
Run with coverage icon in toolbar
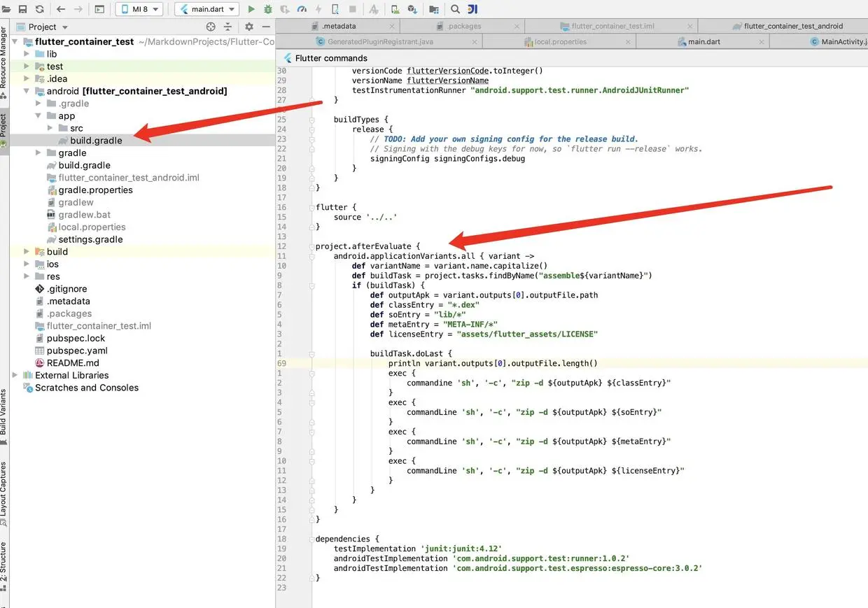click(x=285, y=9)
